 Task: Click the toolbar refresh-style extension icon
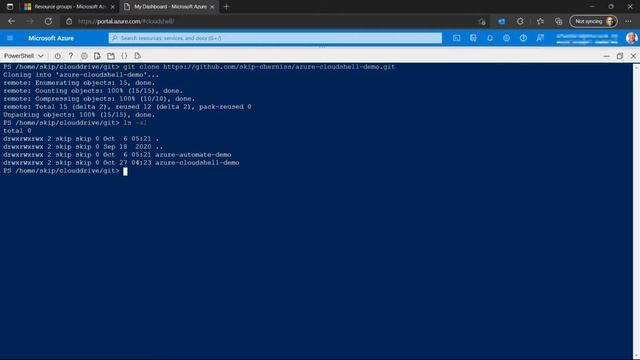[520, 21]
